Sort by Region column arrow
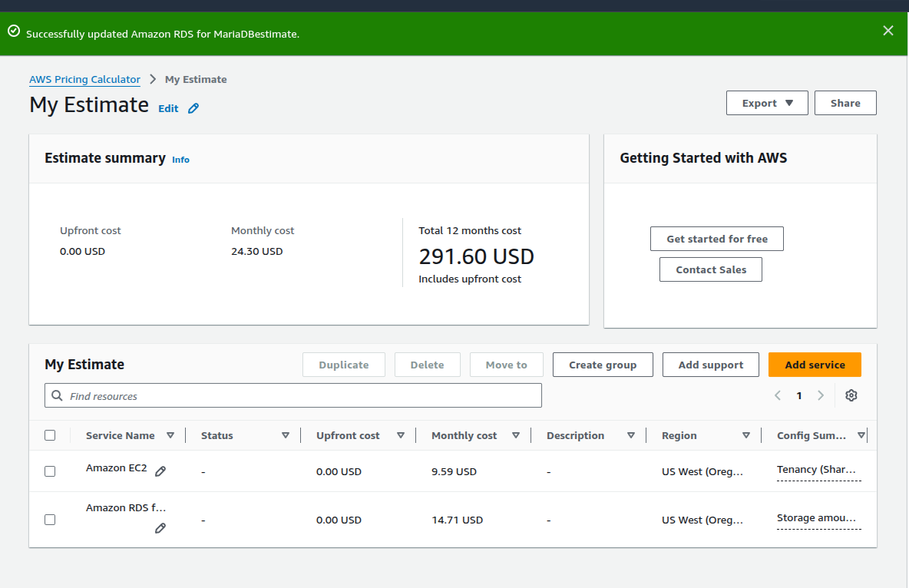The image size is (909, 588). [746, 435]
